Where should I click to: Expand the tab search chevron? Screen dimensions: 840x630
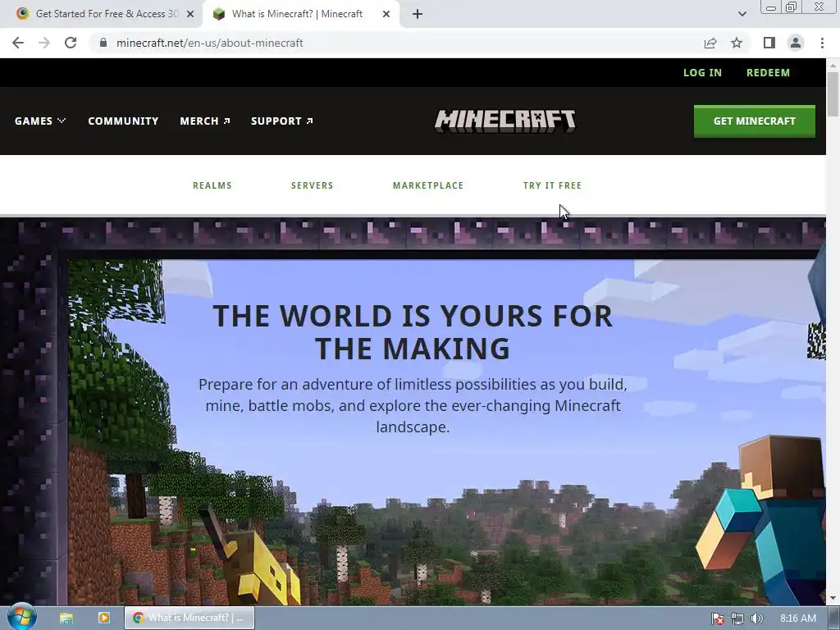(742, 14)
